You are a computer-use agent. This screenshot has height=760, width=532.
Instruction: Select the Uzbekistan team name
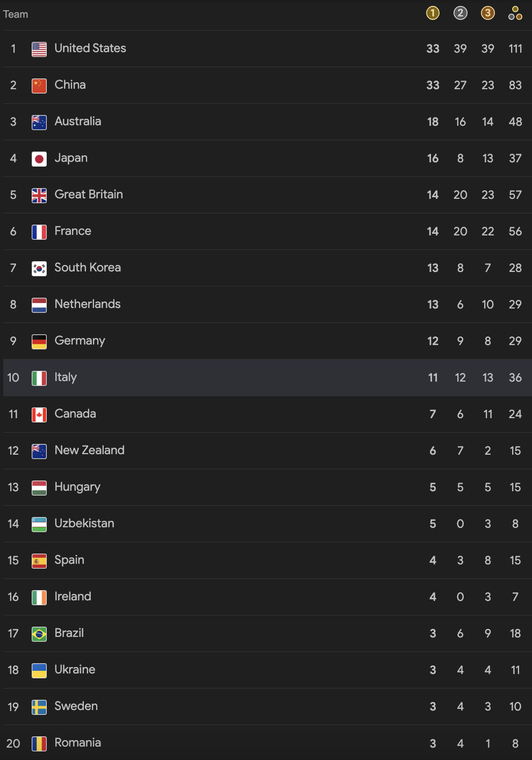84,524
